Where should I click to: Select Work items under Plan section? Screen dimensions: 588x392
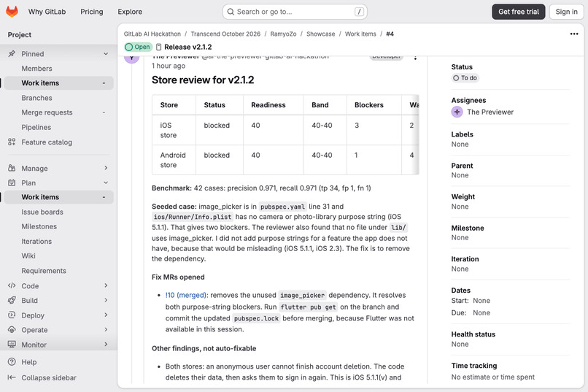[58, 197]
